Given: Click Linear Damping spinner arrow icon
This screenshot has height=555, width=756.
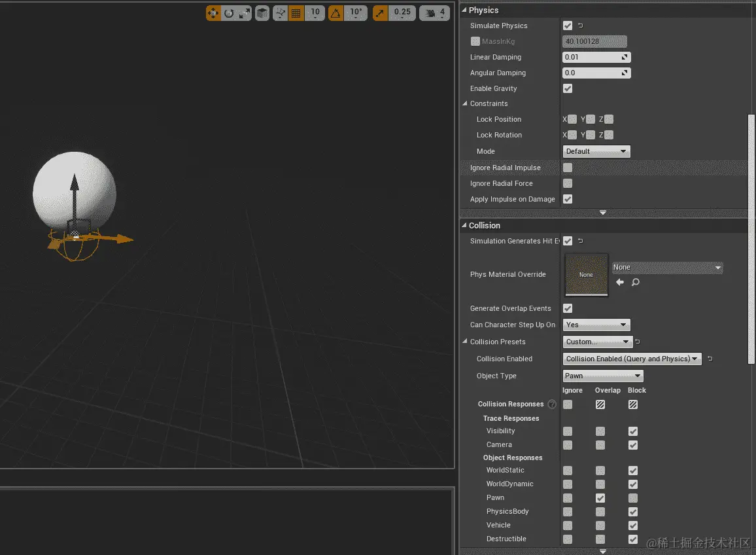Looking at the screenshot, I should [x=625, y=57].
